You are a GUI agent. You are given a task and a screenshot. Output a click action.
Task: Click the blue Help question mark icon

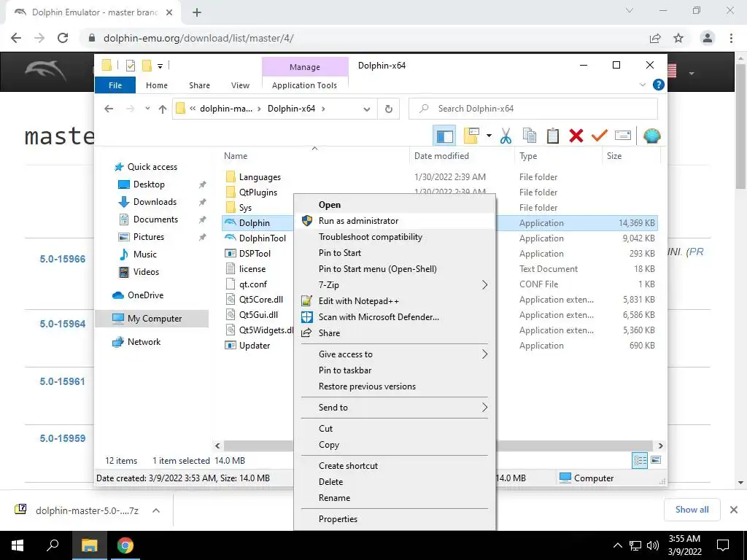tap(659, 85)
